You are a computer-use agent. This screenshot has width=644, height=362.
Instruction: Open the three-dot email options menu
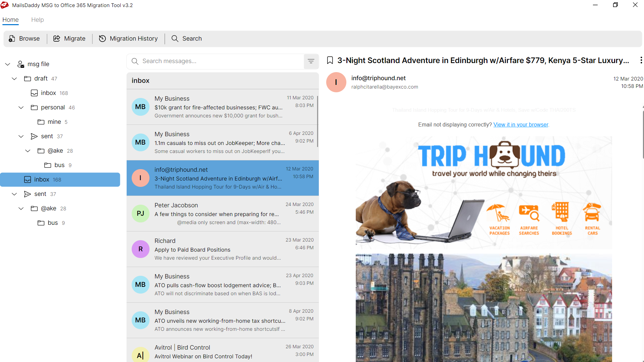(641, 60)
